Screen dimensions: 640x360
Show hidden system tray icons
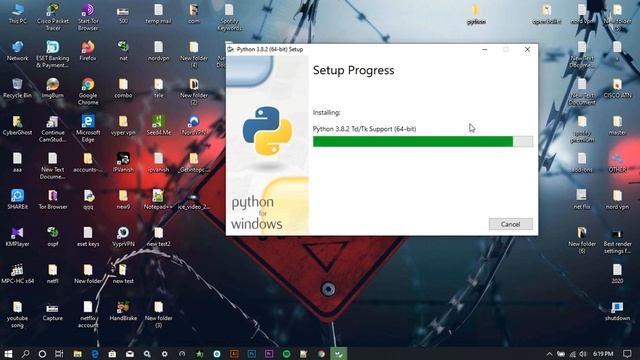pos(549,354)
